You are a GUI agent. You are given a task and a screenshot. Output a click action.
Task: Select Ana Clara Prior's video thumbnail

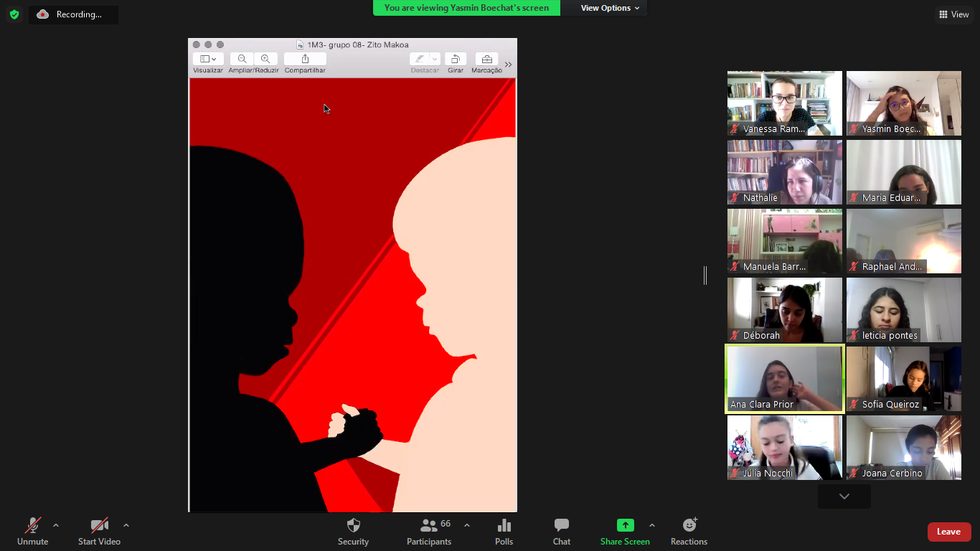click(784, 379)
